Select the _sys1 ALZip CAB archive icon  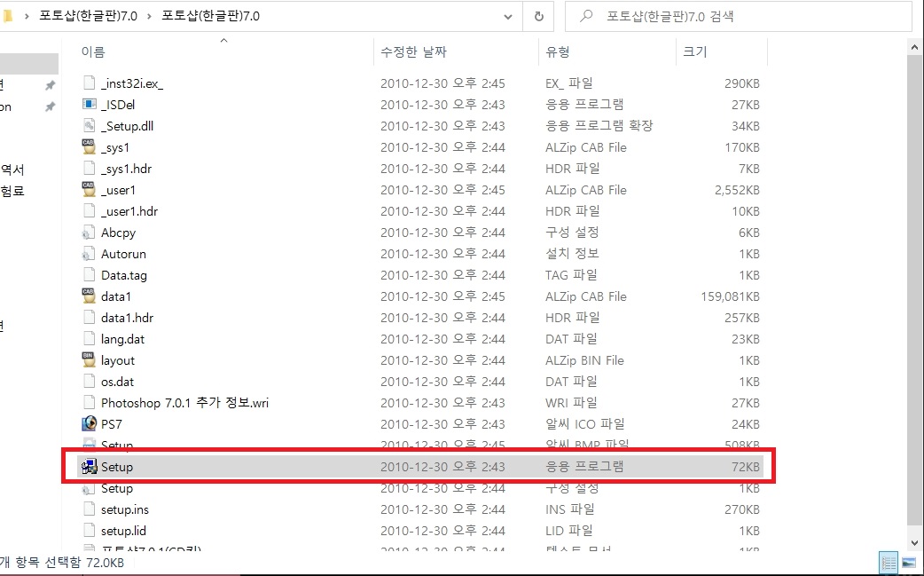point(88,147)
